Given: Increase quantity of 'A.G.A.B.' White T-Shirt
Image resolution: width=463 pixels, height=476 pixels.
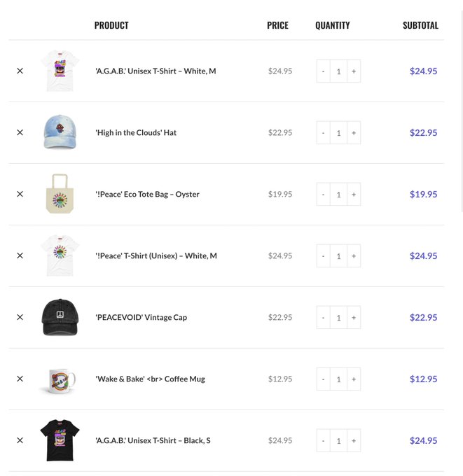Looking at the screenshot, I should [x=354, y=71].
